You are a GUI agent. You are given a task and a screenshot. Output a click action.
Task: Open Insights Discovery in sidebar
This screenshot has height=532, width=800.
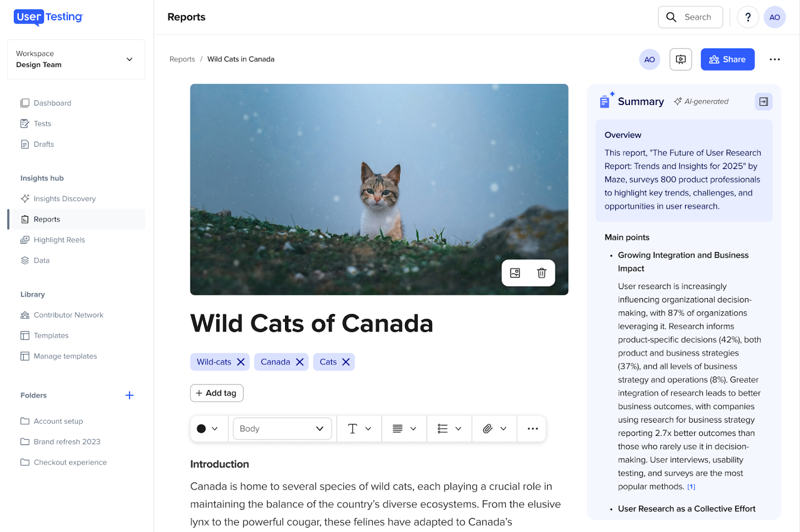pos(64,198)
